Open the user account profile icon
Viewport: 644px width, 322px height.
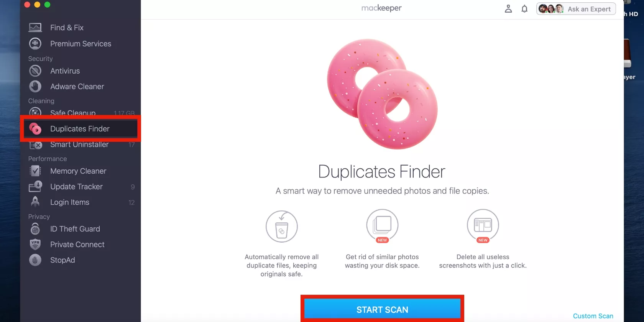point(508,9)
